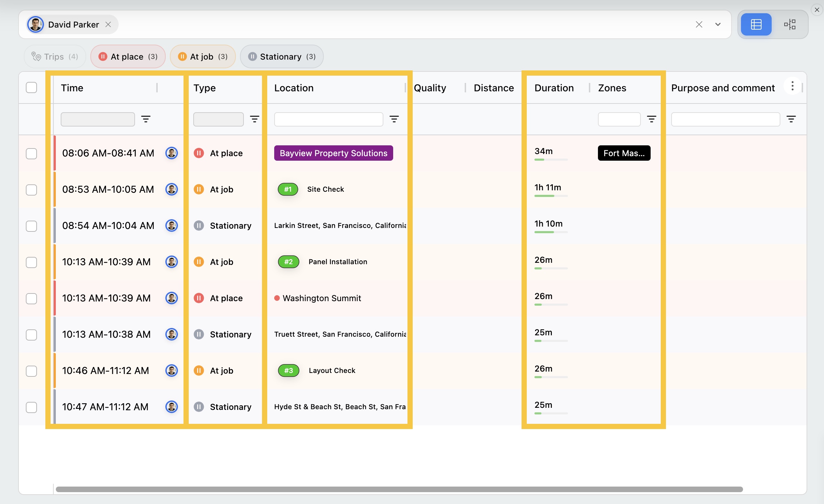
Task: Toggle the Trips filter tab
Action: [x=55, y=56]
